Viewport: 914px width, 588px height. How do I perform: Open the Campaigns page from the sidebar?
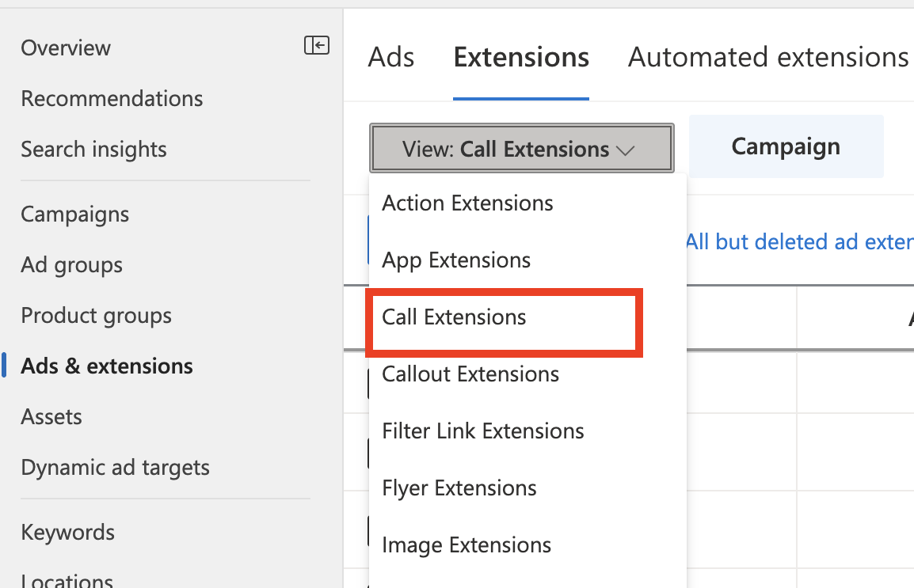pos(74,214)
